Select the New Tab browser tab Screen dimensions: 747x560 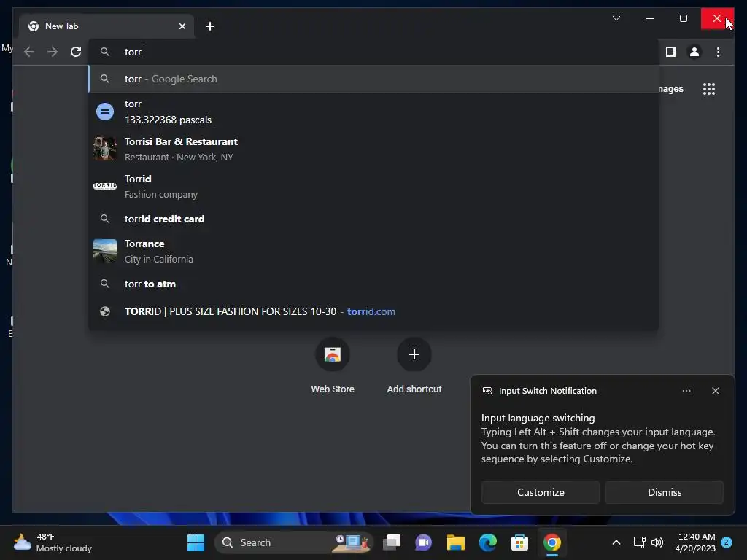click(107, 26)
